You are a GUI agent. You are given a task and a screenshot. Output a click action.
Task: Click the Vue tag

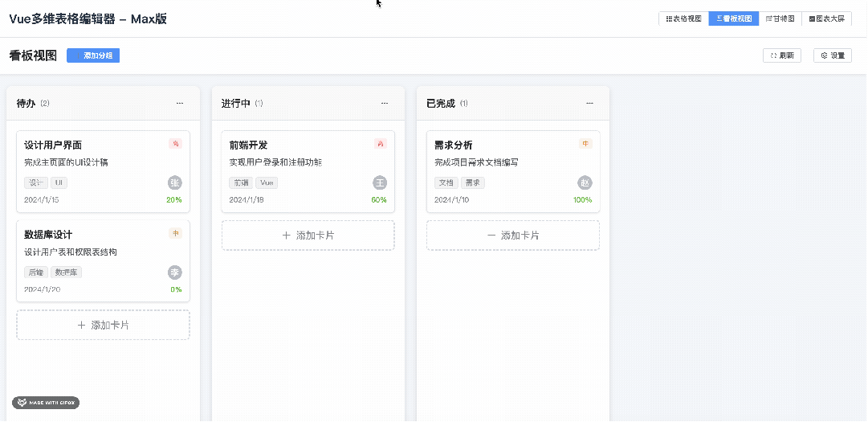click(x=267, y=182)
